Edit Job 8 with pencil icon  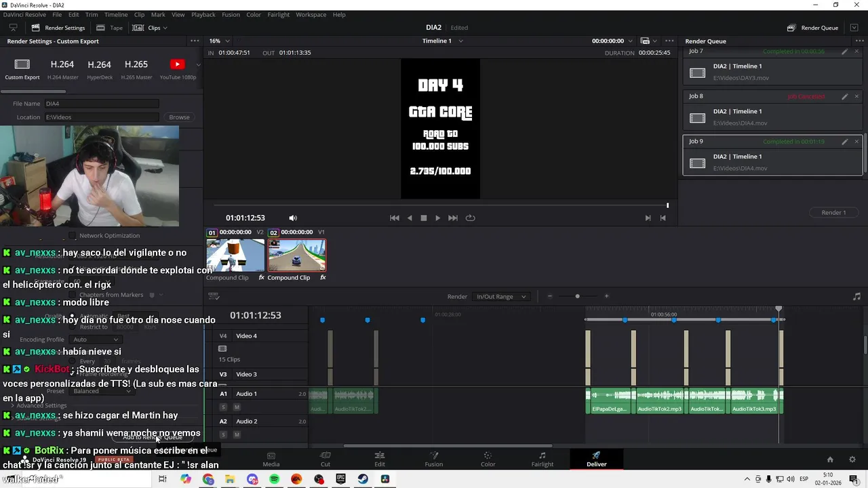point(844,96)
